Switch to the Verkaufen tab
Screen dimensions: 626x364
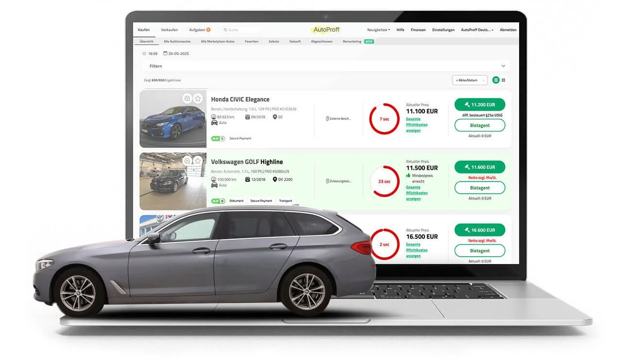coord(169,30)
